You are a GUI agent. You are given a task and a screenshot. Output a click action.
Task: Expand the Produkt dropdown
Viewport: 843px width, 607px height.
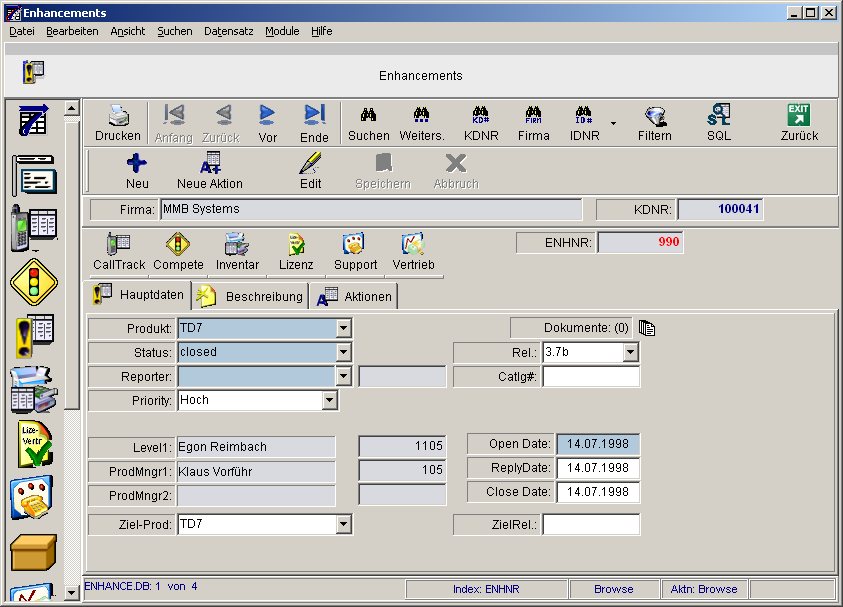click(x=343, y=328)
